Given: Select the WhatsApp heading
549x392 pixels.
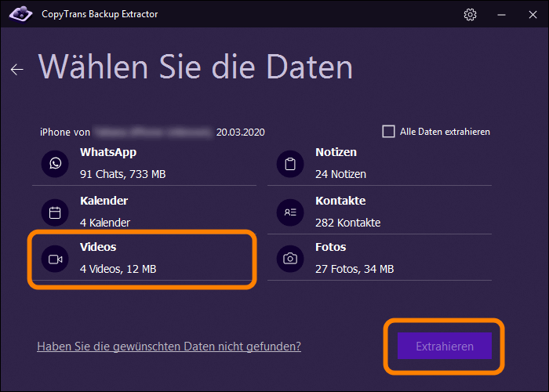Looking at the screenshot, I should [x=108, y=152].
